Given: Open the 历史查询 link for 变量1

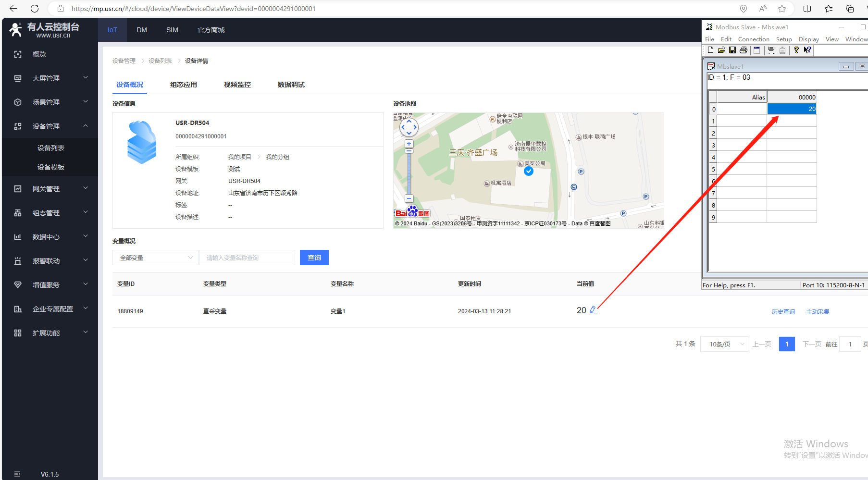Looking at the screenshot, I should pyautogui.click(x=783, y=311).
